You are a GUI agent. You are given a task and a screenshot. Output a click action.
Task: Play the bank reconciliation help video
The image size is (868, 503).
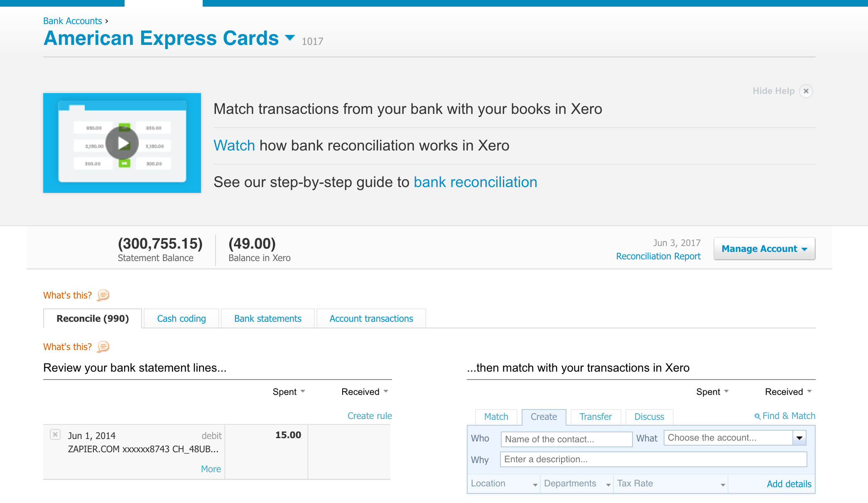[122, 143]
